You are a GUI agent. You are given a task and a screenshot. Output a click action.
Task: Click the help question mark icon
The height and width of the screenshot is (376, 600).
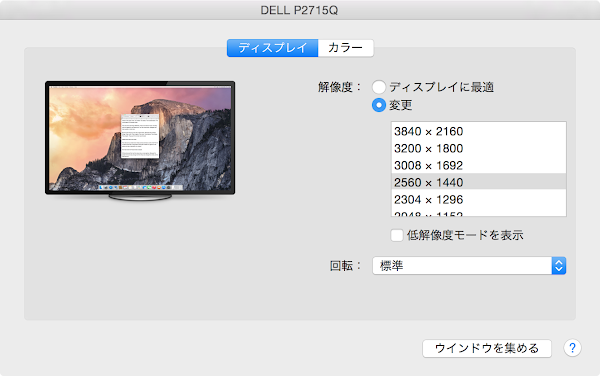(572, 348)
